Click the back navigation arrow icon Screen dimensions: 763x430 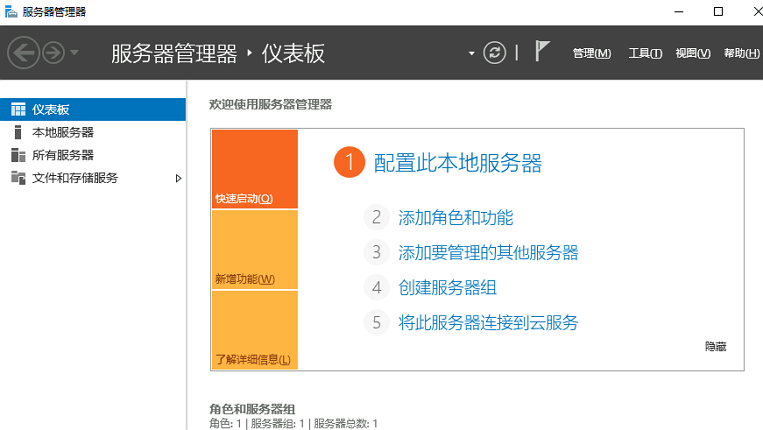coord(24,52)
